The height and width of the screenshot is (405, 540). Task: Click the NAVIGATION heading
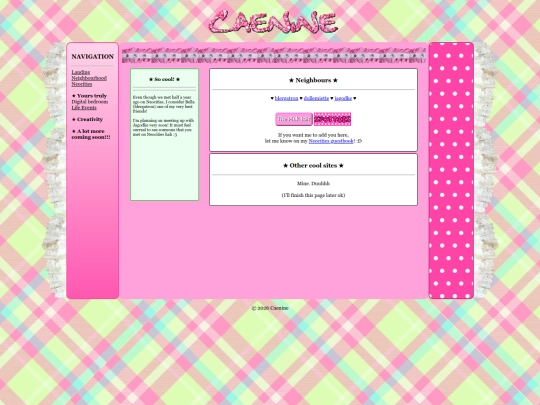(x=92, y=56)
